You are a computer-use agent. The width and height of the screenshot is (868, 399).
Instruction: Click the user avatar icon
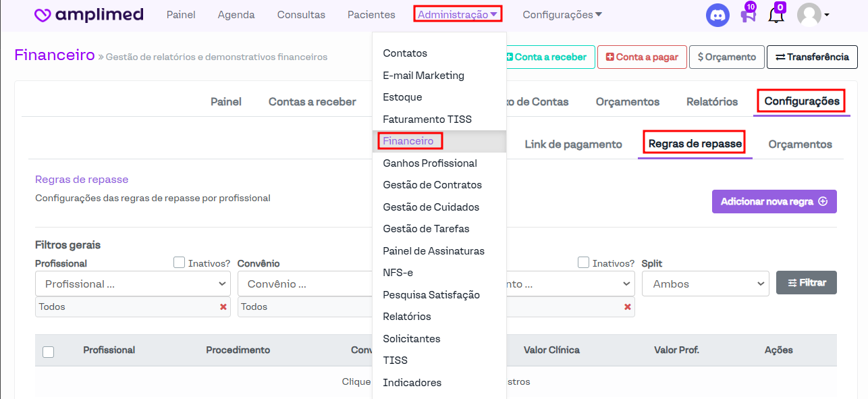click(809, 15)
